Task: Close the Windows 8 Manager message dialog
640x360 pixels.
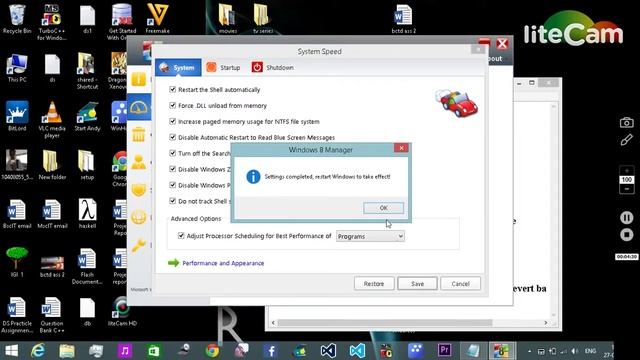Action: click(x=401, y=148)
